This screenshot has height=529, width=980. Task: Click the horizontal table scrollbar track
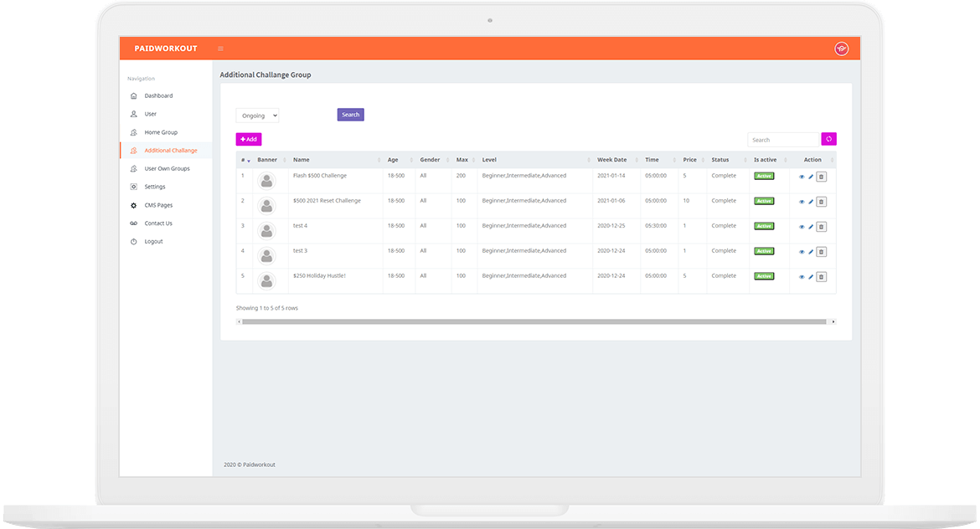534,321
